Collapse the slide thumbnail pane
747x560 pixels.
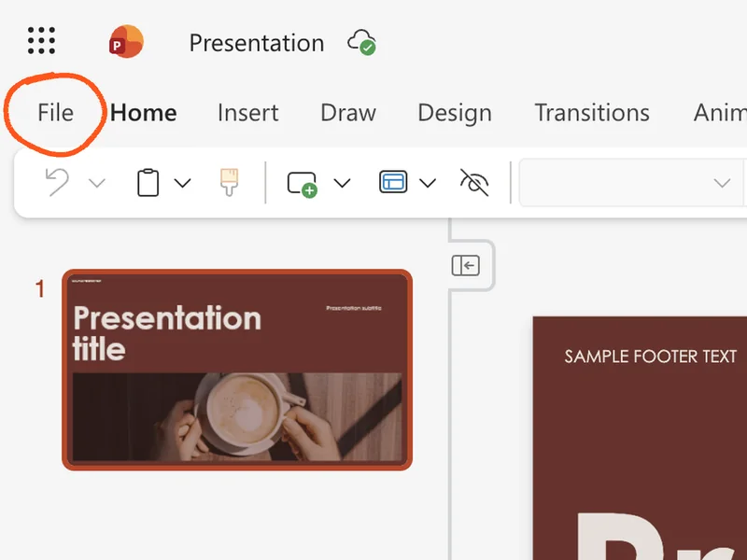465,265
